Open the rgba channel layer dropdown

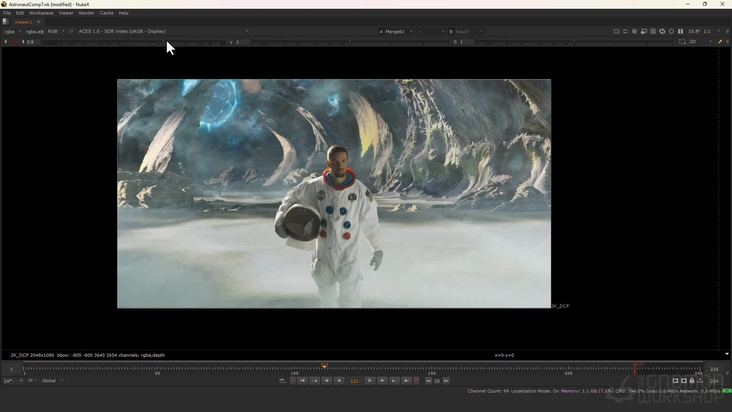coord(11,31)
